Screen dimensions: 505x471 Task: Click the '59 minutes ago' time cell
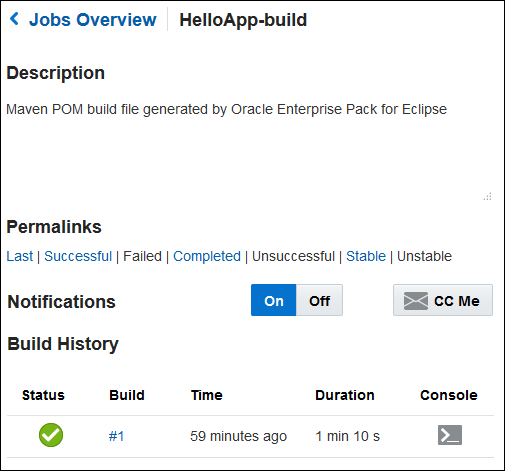coord(238,436)
